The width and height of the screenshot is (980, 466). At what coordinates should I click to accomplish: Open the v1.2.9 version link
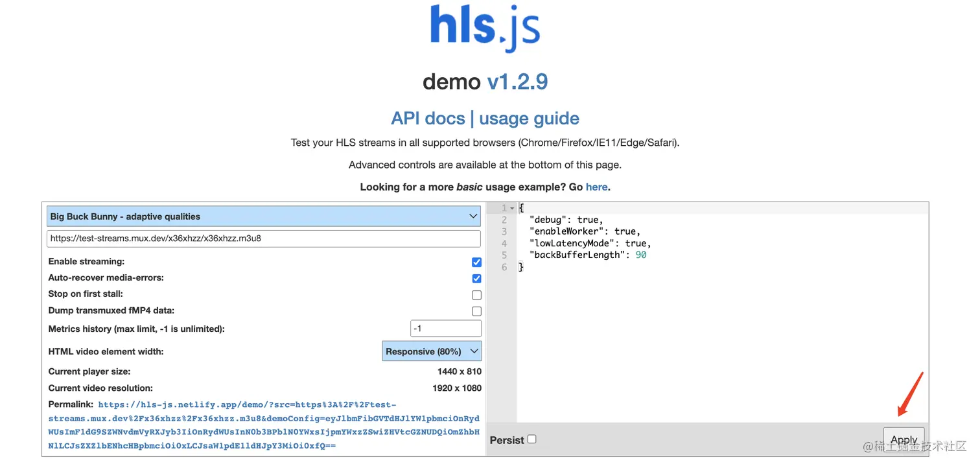(517, 82)
